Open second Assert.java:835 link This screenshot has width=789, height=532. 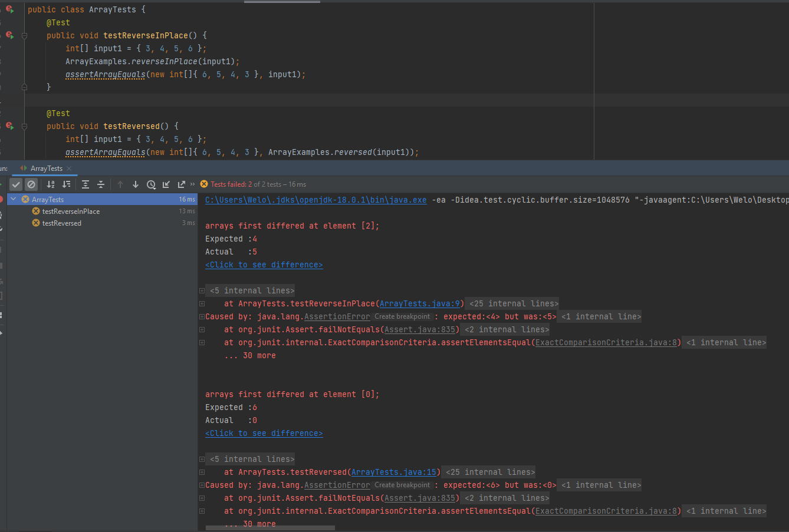point(420,498)
